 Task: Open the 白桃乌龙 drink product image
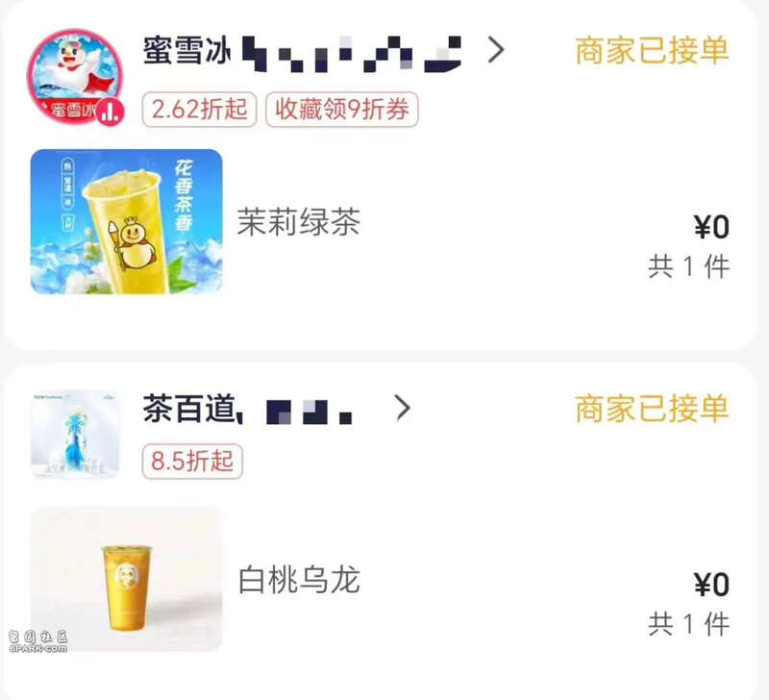coord(127,579)
